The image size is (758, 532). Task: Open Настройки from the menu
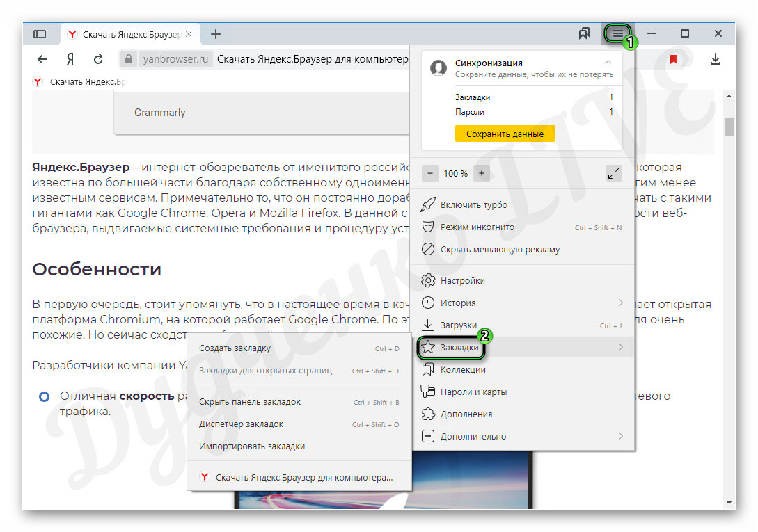point(521,281)
